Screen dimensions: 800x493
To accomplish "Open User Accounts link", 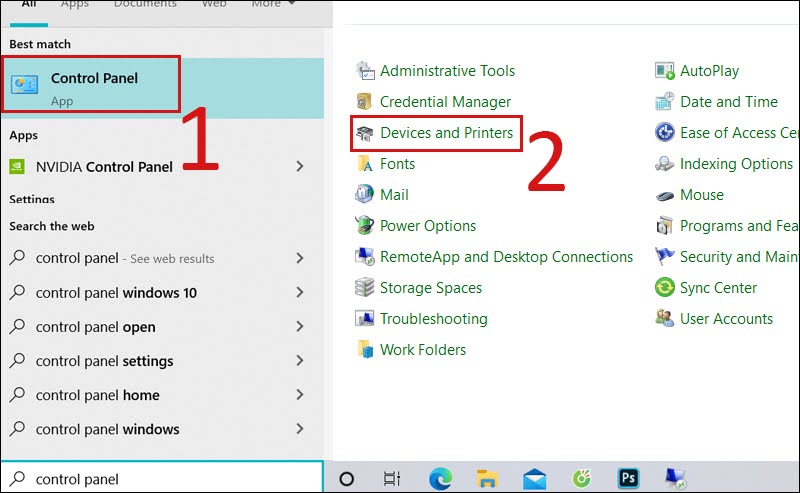I will 726,319.
